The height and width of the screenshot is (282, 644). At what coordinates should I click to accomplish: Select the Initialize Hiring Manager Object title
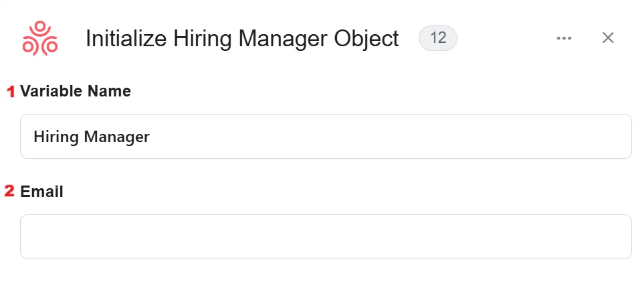242,39
